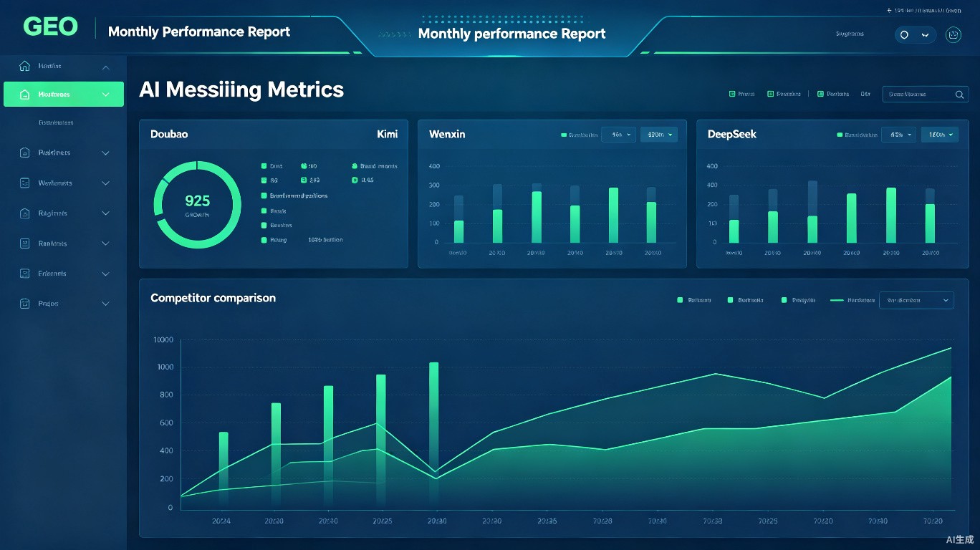980x550 pixels.
Task: Toggle the first green checkbox beside the page title row
Action: 732,94
